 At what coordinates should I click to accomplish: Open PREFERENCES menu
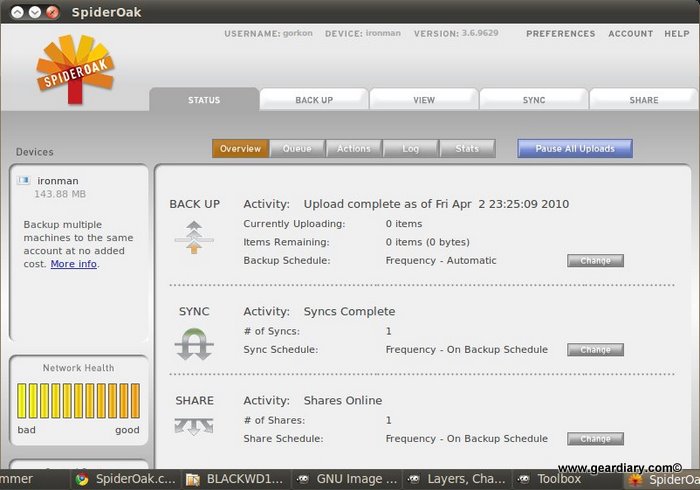[x=561, y=34]
